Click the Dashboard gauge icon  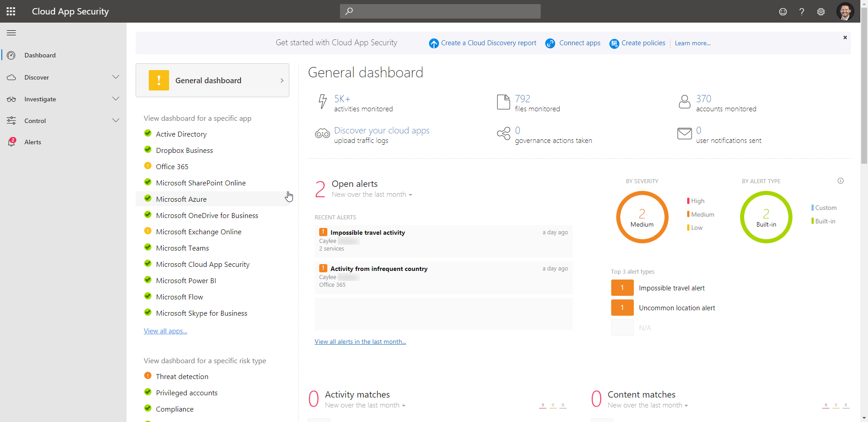[11, 55]
